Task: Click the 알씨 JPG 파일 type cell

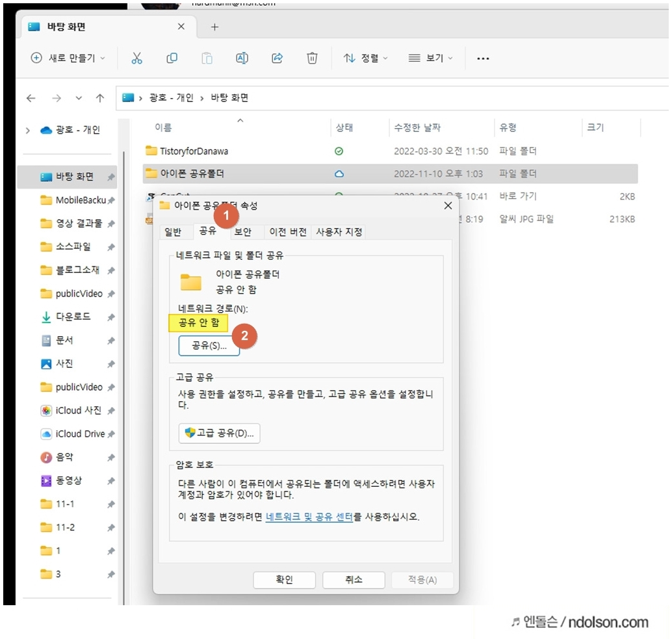Action: click(x=526, y=219)
